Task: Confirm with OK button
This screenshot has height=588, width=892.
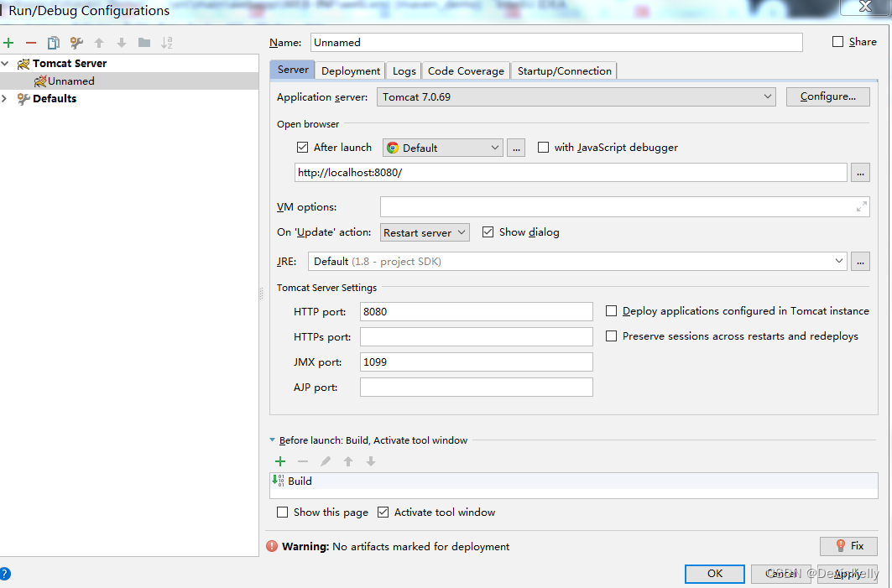Action: (x=714, y=574)
